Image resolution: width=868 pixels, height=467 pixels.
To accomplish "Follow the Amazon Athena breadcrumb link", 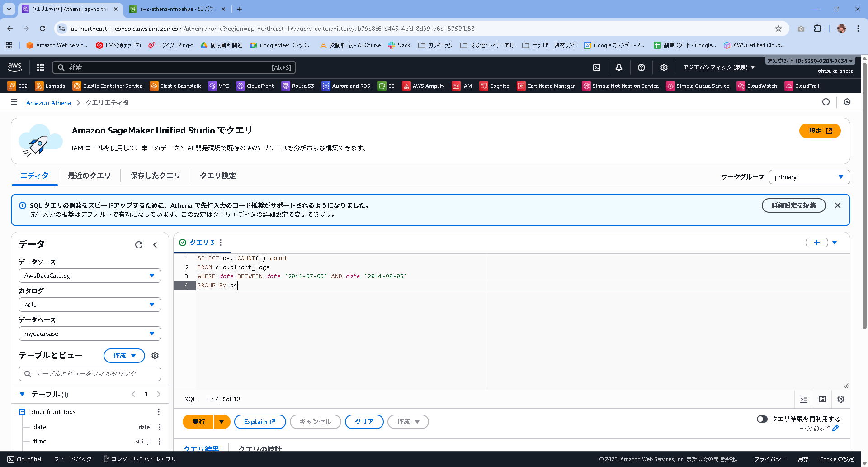I will [48, 103].
